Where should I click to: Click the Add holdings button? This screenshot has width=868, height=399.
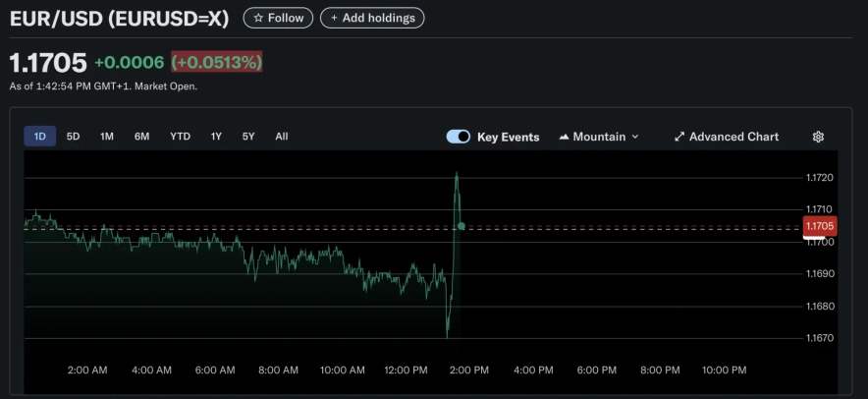tap(372, 18)
